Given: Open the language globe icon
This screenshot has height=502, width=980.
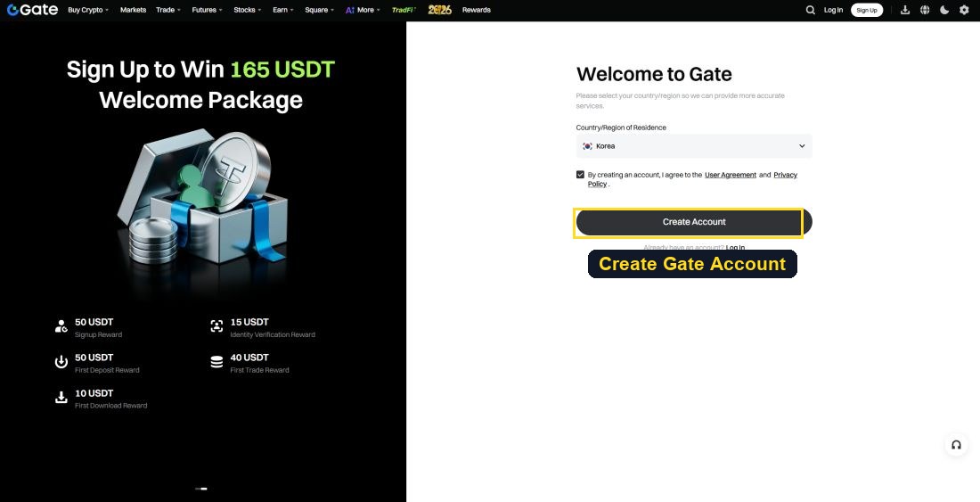Looking at the screenshot, I should 925,10.
